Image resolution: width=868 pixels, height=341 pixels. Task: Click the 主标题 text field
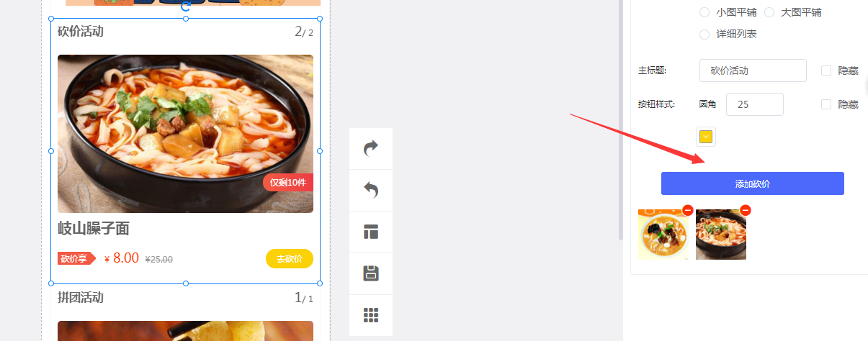753,71
